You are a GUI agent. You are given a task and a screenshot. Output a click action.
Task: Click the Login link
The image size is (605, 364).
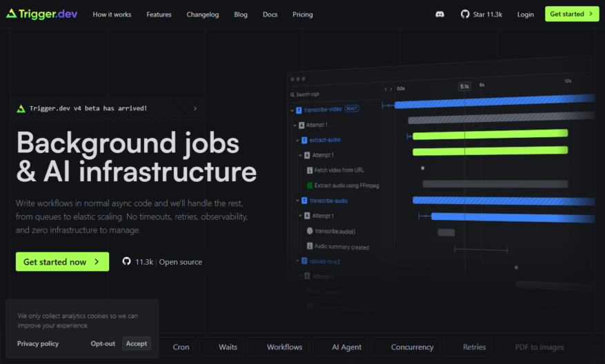526,14
